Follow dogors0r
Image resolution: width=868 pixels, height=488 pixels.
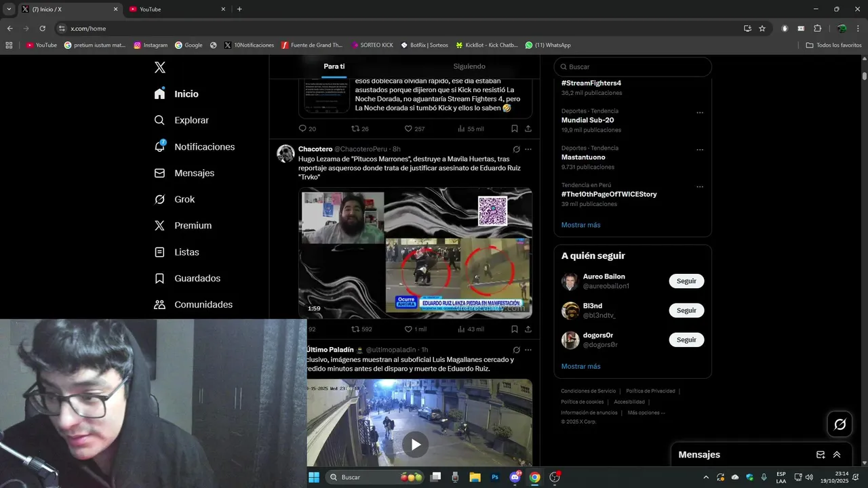686,340
